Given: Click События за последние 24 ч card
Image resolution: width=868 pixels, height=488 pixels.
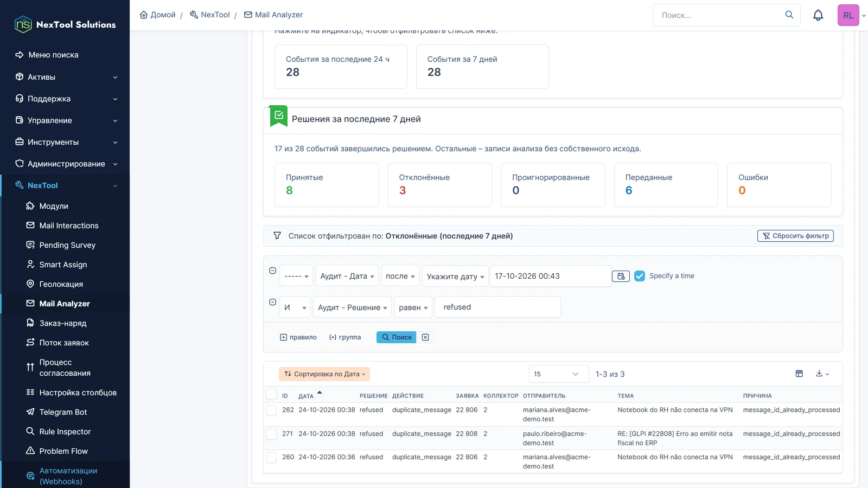Looking at the screenshot, I should click(341, 67).
